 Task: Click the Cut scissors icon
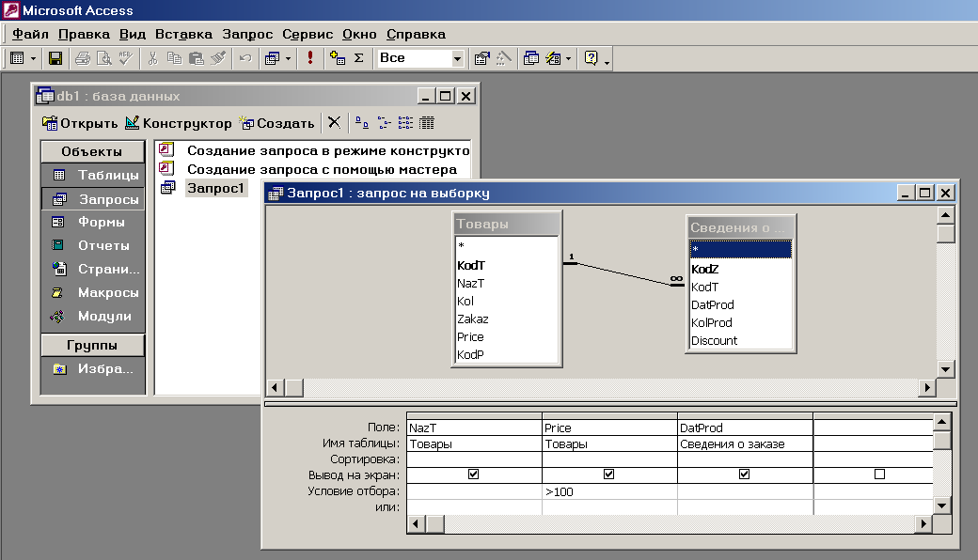152,58
